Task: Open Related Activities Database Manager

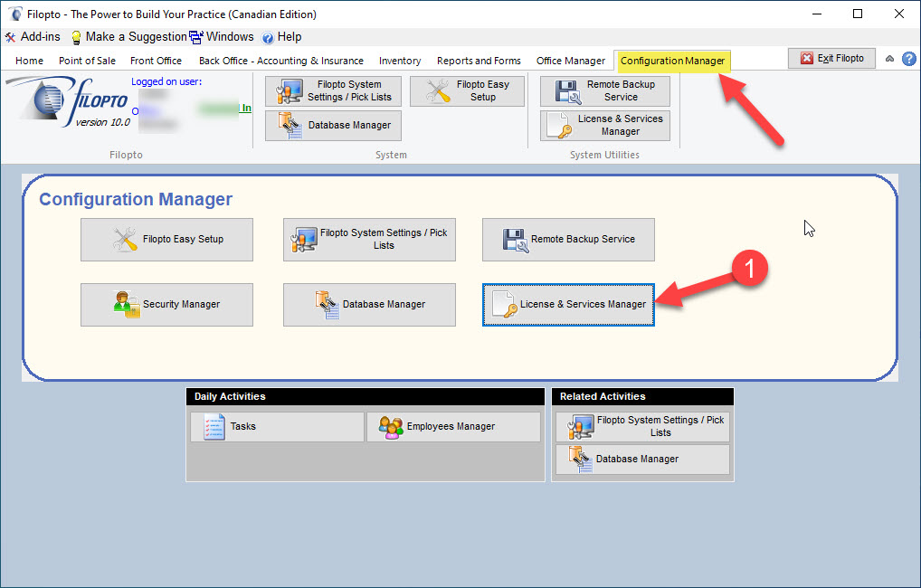Action: [642, 460]
